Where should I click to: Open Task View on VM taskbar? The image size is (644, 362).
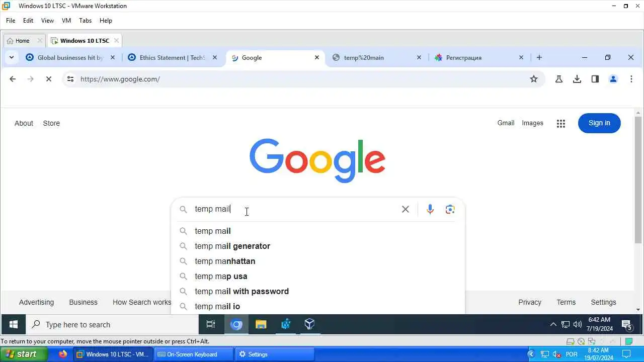[x=211, y=325]
